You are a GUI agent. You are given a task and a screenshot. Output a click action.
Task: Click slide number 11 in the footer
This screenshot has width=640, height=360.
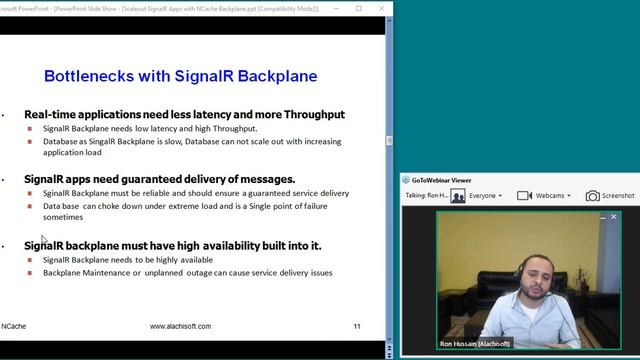coord(357,327)
